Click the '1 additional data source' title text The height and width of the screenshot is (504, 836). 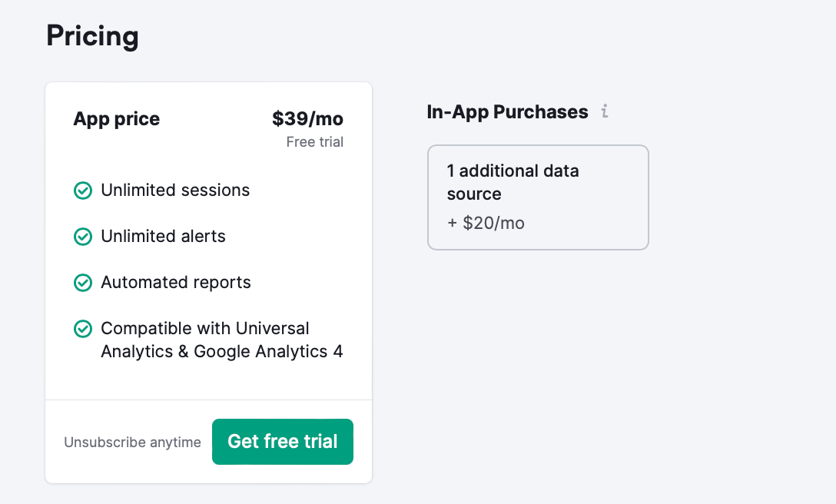(x=513, y=182)
